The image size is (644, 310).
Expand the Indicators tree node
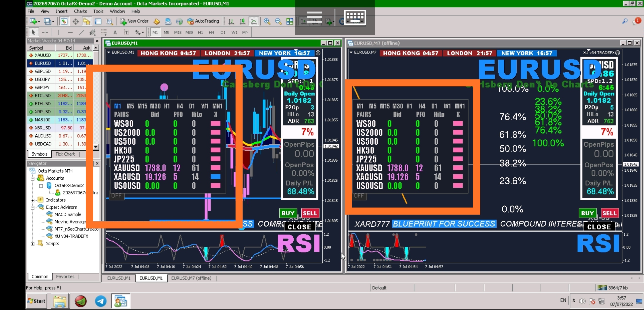pos(33,200)
